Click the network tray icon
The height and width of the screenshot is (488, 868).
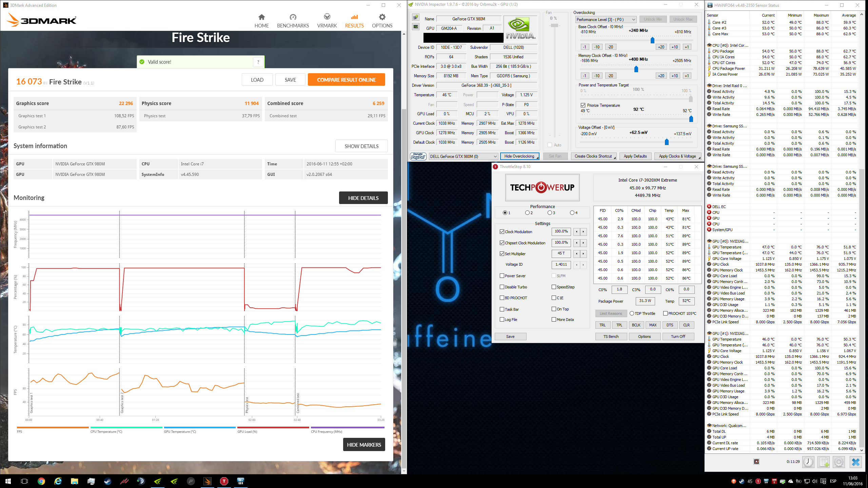[807, 481]
